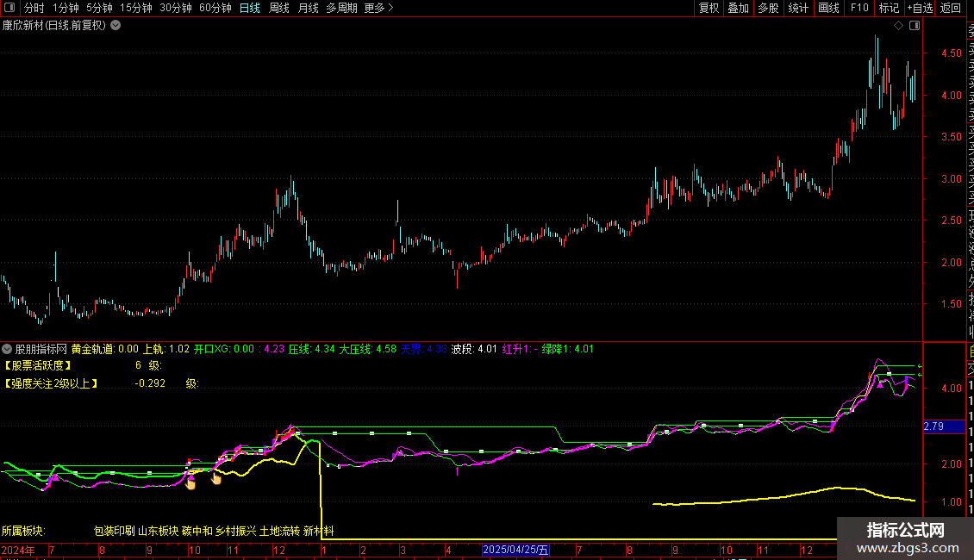Open dropdown next to 康欣新材 title
This screenshot has width=974, height=560.
coord(116,26)
